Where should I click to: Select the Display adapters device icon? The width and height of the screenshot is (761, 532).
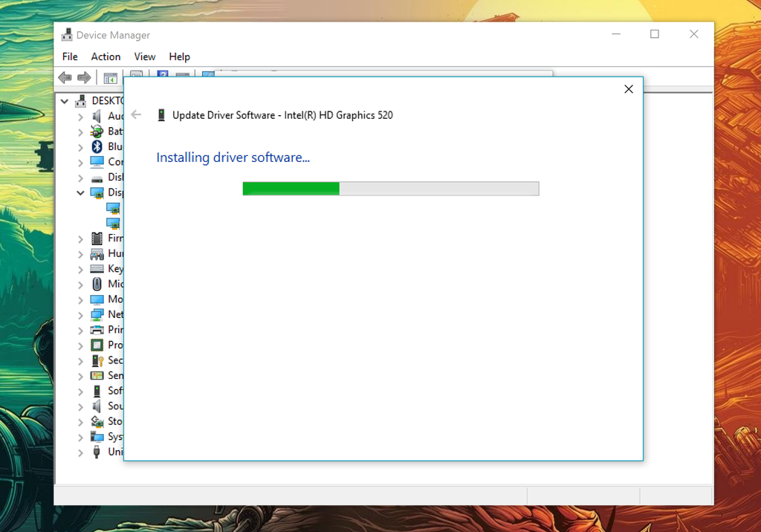[97, 192]
